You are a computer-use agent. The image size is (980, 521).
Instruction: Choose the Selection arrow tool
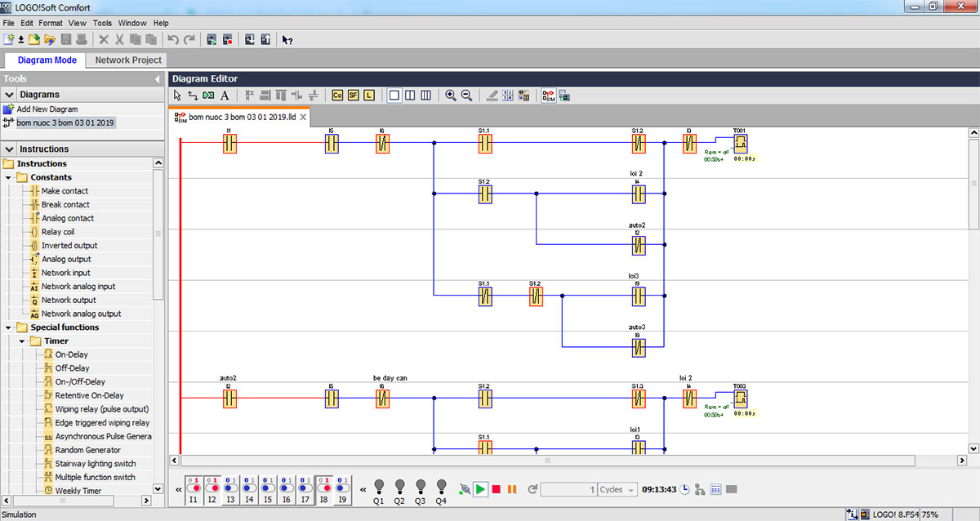click(179, 96)
